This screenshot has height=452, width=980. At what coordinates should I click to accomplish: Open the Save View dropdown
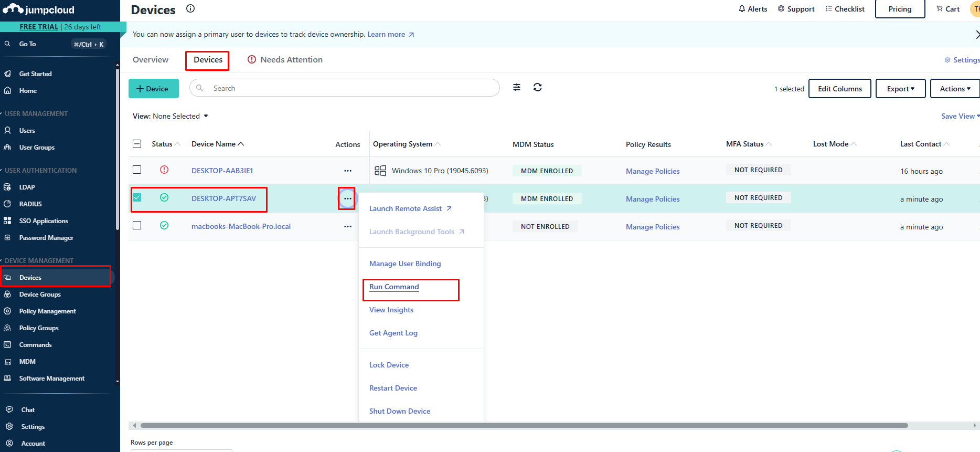(960, 116)
